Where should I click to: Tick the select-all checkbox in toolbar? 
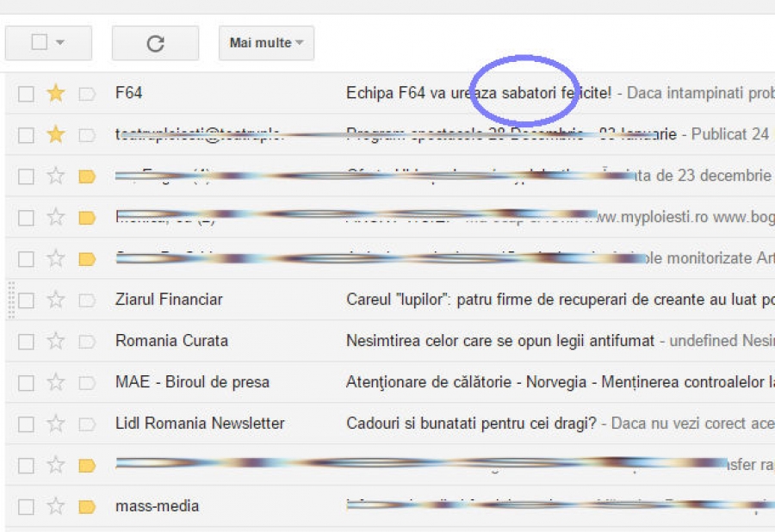pyautogui.click(x=39, y=42)
